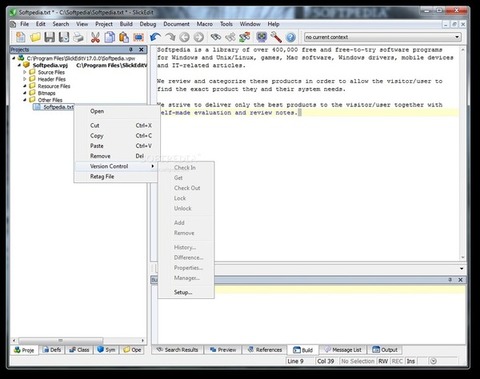The height and width of the screenshot is (379, 480).
Task: Click the Print toolbar icon
Action: [78, 37]
